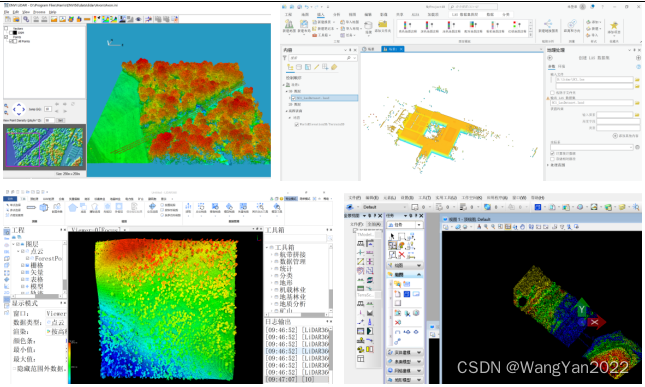
Task: Select the 地质分析 toolbox item
Action: pyautogui.click(x=292, y=304)
